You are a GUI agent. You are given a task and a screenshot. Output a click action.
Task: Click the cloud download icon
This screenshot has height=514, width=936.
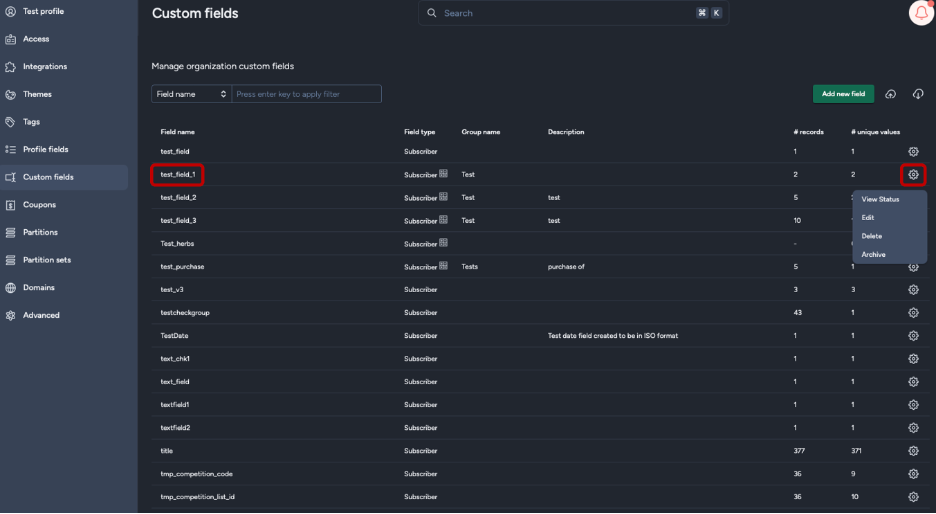(918, 94)
